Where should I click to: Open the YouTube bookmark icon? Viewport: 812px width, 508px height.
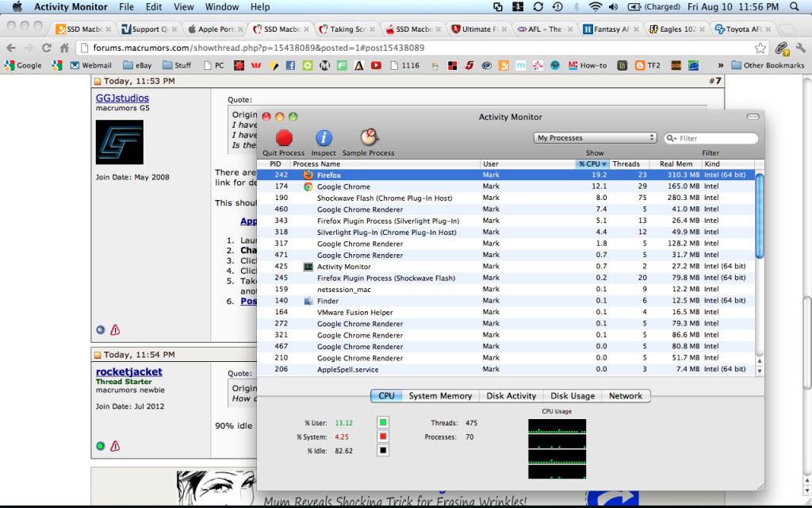pyautogui.click(x=377, y=65)
